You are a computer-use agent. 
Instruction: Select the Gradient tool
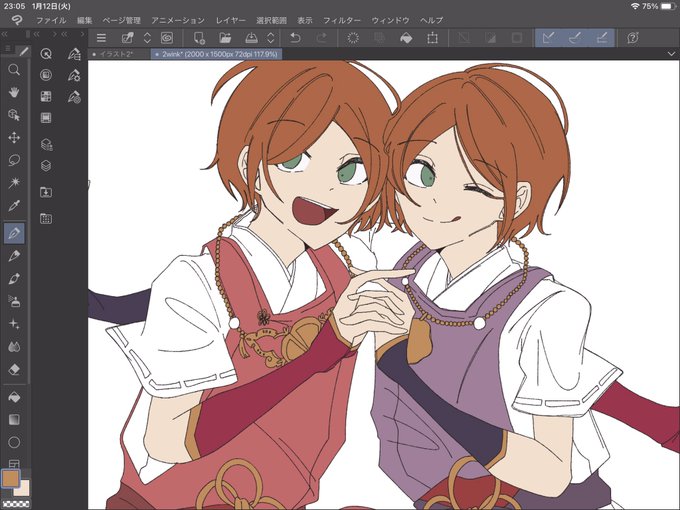[14, 419]
